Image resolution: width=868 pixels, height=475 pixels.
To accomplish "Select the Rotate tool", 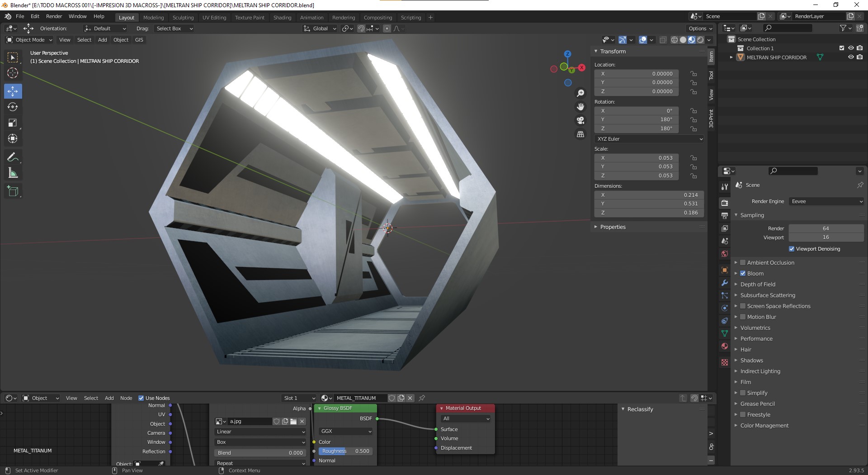I will [x=13, y=107].
